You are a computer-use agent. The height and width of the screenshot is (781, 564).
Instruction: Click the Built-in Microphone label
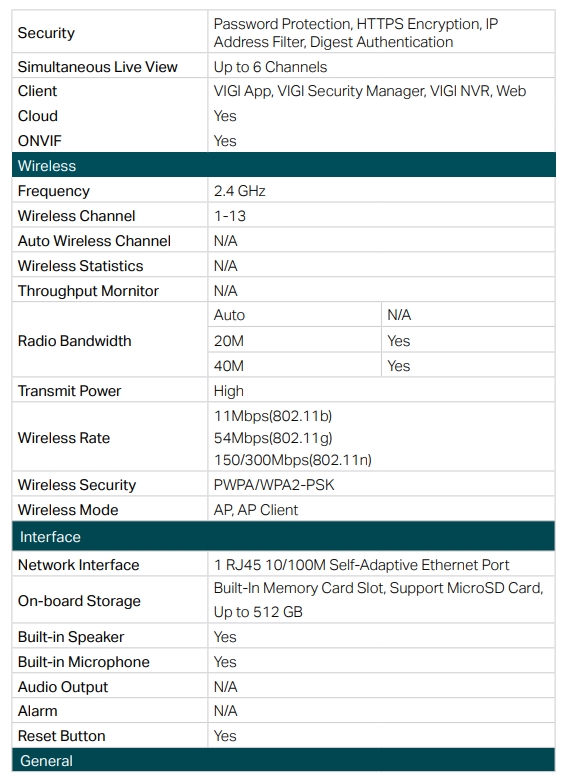tap(83, 661)
